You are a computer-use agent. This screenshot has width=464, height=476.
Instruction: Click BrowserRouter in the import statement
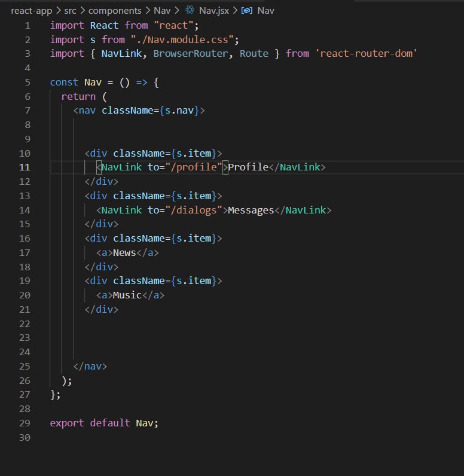190,54
